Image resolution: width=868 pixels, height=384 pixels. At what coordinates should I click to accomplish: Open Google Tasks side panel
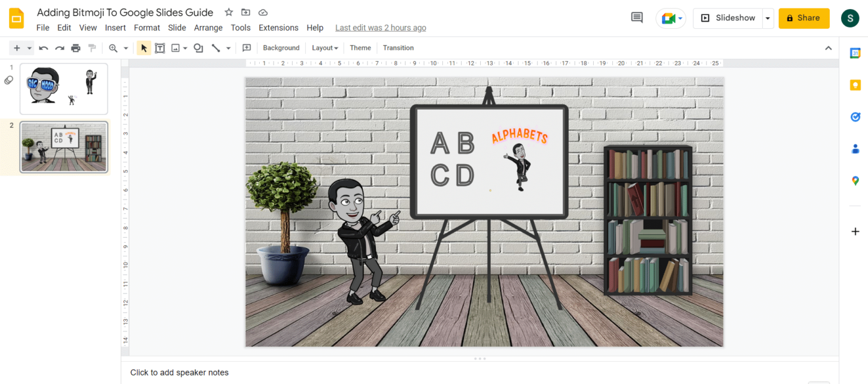click(855, 117)
